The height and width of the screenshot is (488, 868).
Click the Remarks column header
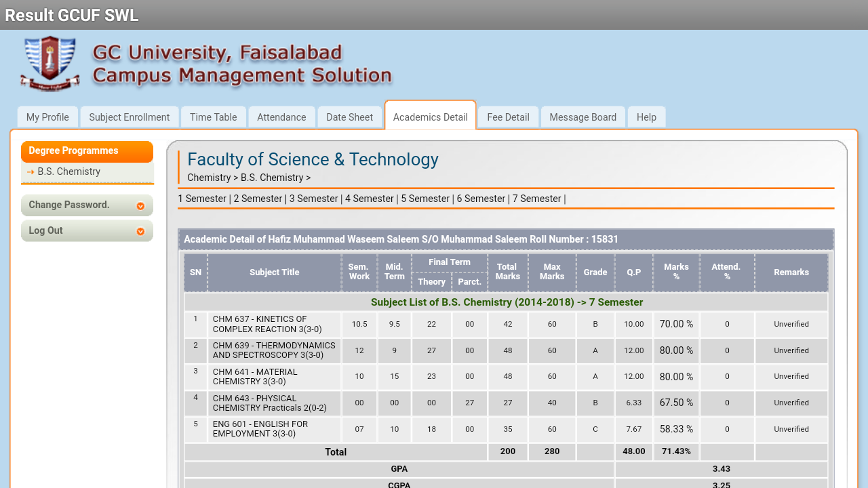[x=791, y=272]
